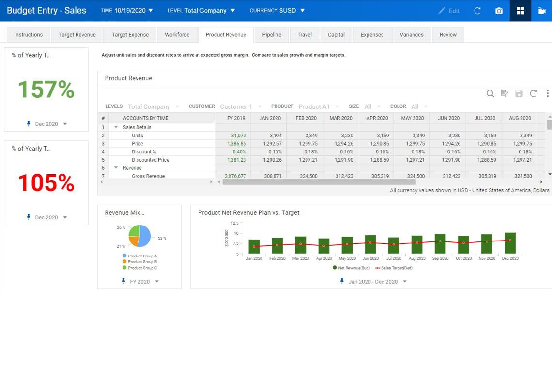Click the refresh icon in the top header
Viewport: 552px width, 392px height.
pos(477,11)
